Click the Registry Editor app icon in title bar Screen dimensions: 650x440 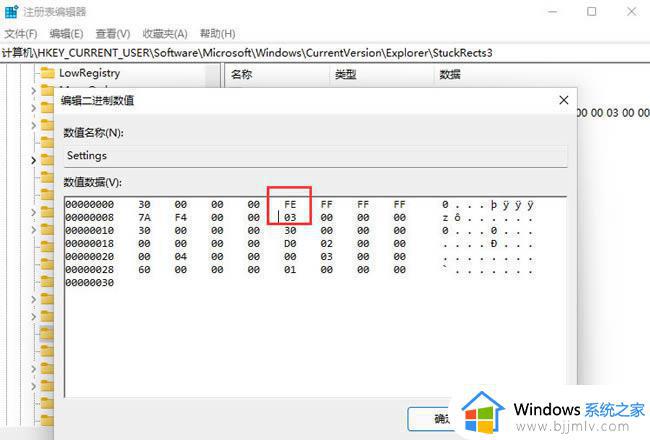(x=11, y=12)
